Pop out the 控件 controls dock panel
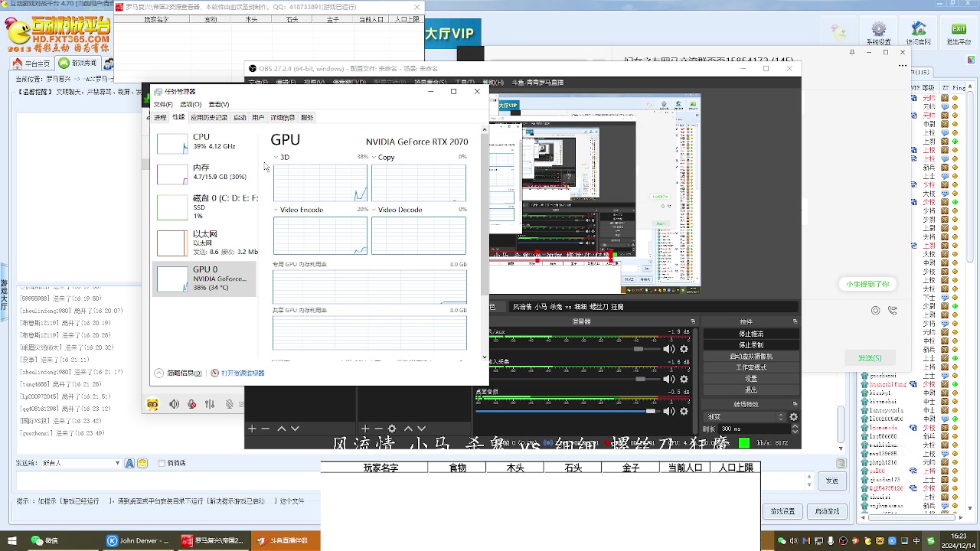The image size is (980, 551). coord(793,321)
